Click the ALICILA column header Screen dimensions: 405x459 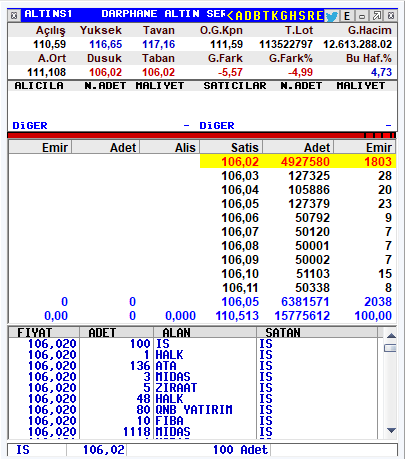click(x=39, y=86)
